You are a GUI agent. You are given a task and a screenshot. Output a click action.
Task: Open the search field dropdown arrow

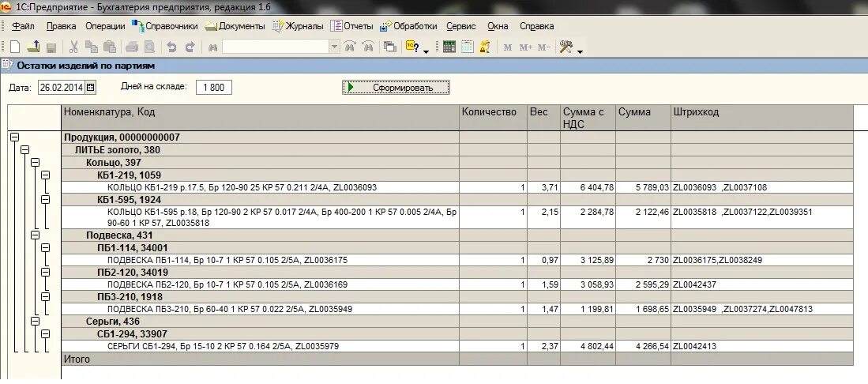334,47
